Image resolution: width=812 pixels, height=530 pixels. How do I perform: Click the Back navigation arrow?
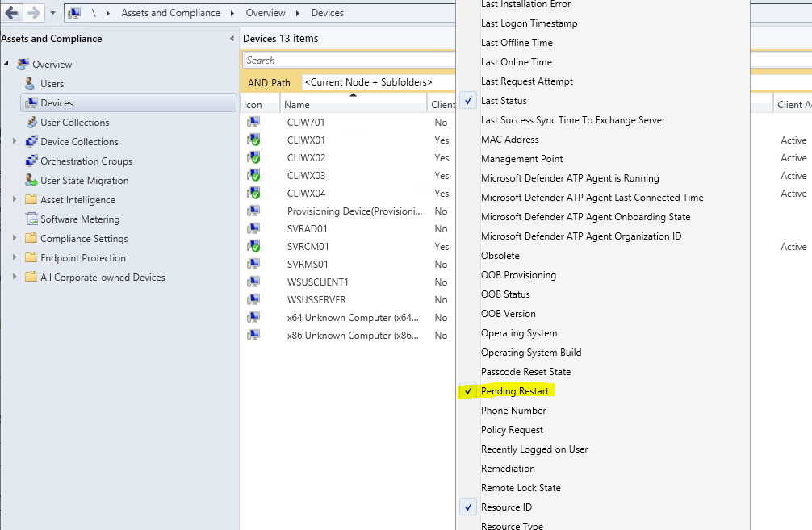[11, 13]
